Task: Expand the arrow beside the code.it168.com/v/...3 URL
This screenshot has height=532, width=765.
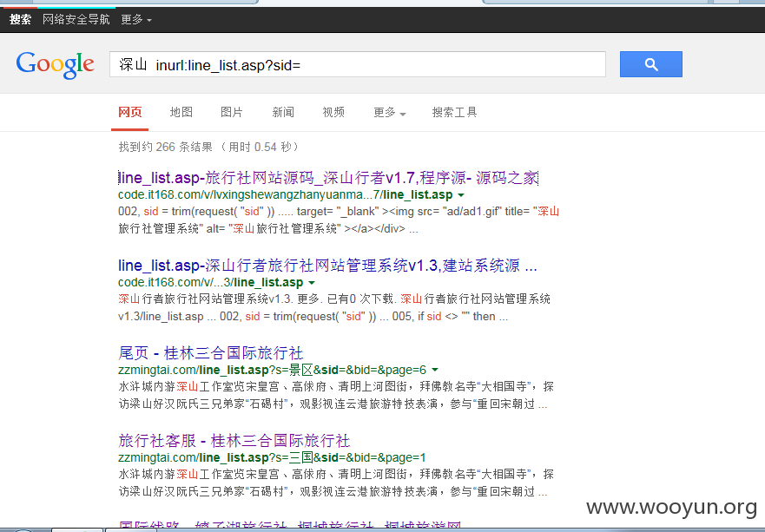Action: pyautogui.click(x=312, y=283)
